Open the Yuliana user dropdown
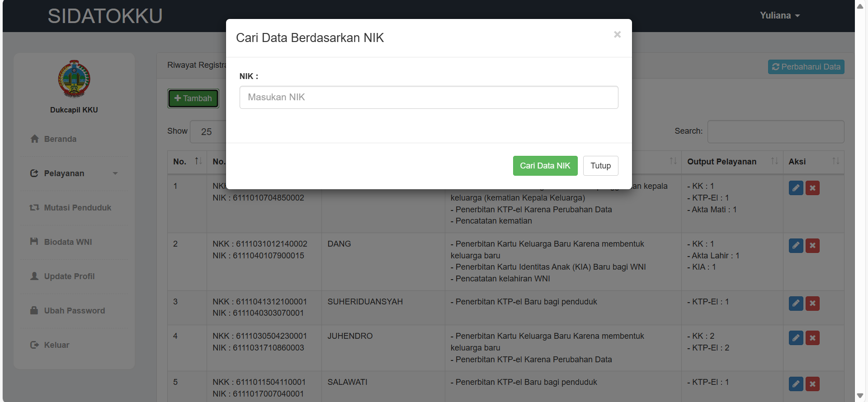 click(779, 16)
